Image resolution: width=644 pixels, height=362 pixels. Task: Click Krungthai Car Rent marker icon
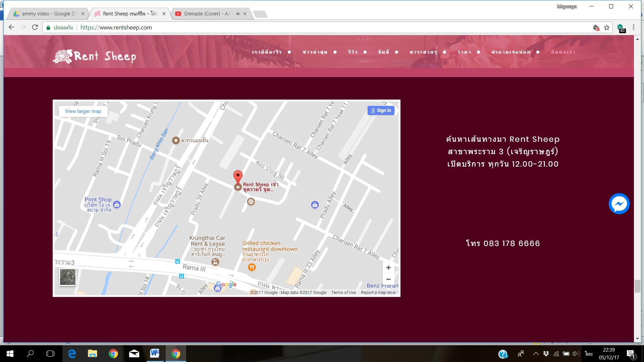(x=215, y=262)
